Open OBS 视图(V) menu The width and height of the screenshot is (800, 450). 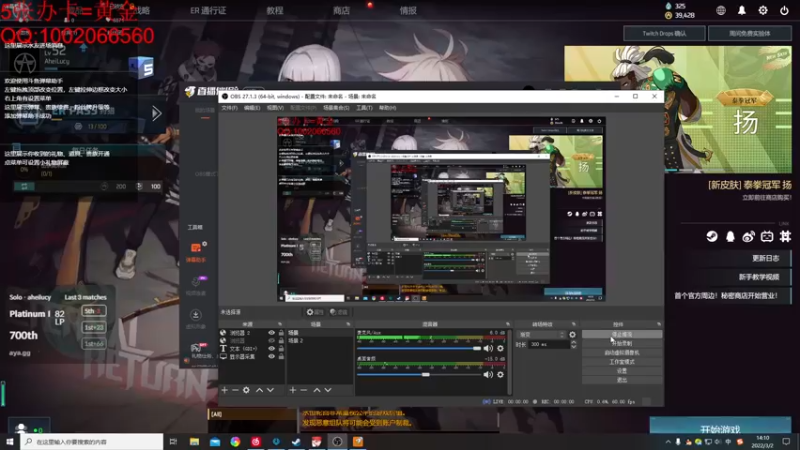point(274,108)
